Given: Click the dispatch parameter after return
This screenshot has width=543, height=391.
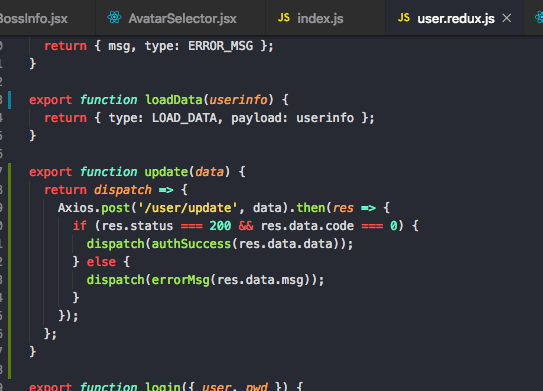Looking at the screenshot, I should click(123, 190).
